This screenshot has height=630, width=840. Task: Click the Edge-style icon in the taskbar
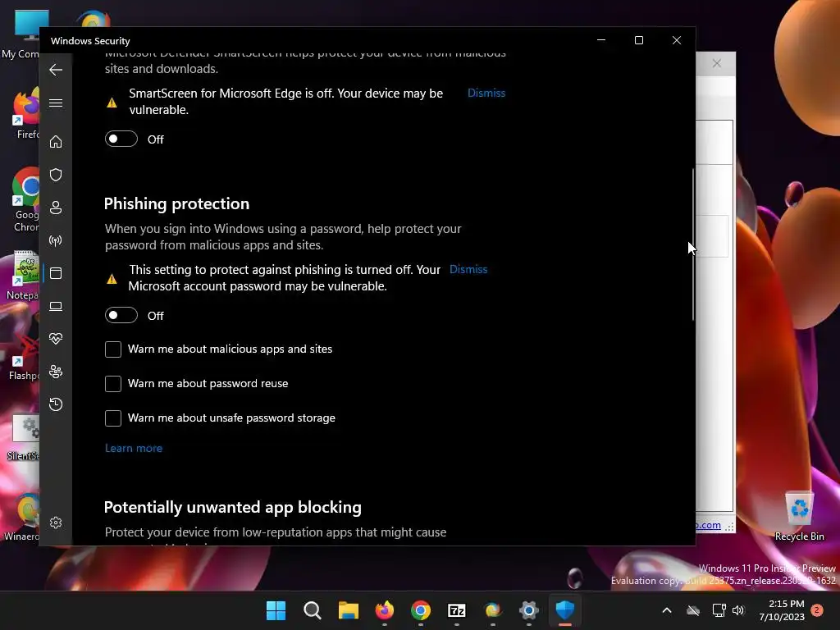493,610
